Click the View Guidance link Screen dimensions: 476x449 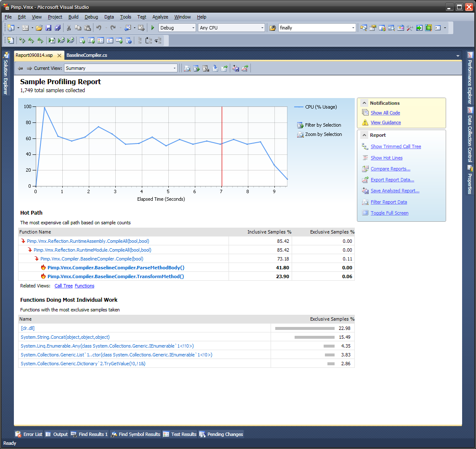(386, 122)
